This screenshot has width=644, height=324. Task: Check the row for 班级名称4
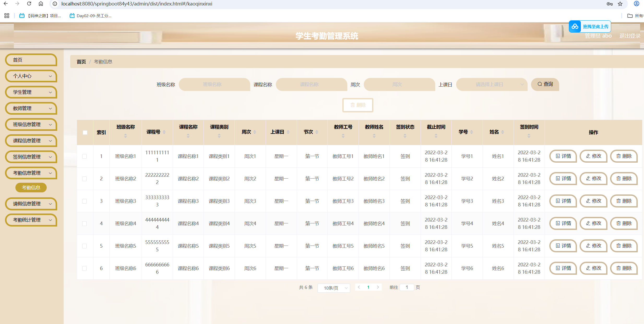tap(85, 224)
